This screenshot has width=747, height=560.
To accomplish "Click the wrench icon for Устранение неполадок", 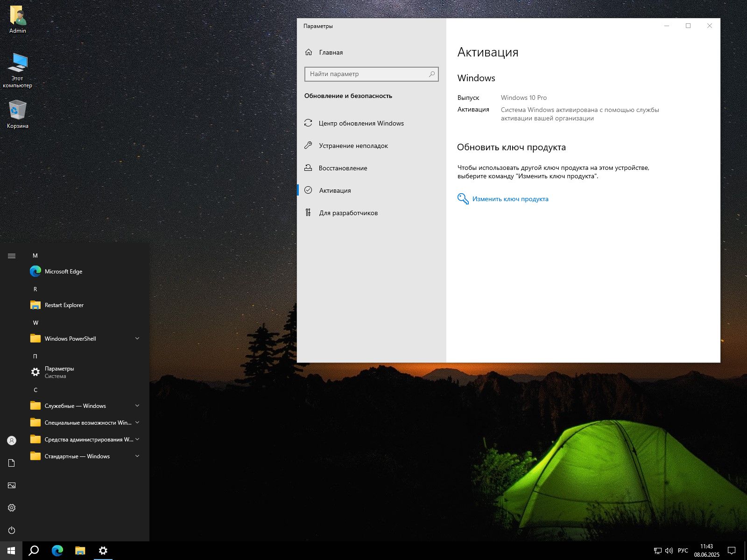I will click(x=308, y=146).
